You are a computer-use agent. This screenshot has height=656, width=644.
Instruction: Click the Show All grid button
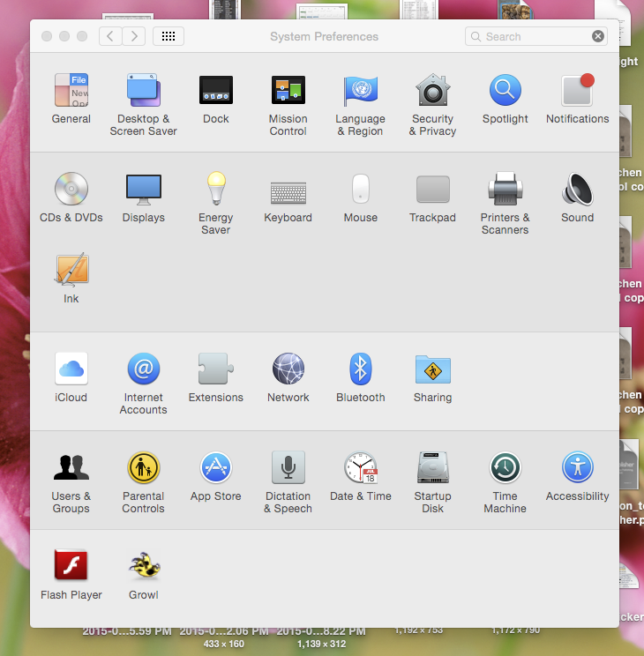coord(168,36)
